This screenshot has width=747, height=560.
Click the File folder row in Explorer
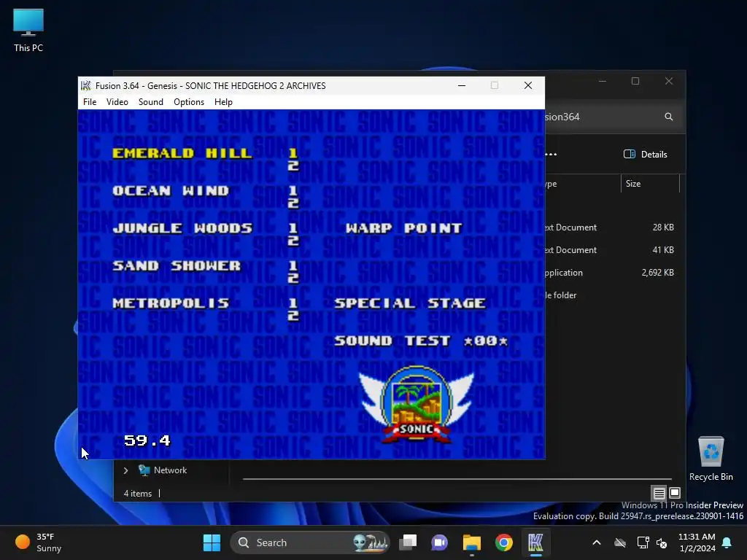[612, 295]
